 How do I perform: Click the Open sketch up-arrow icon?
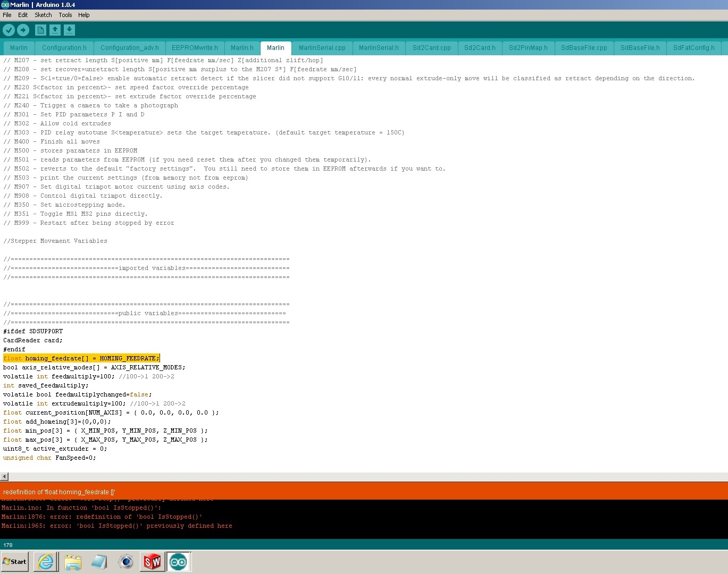55,30
